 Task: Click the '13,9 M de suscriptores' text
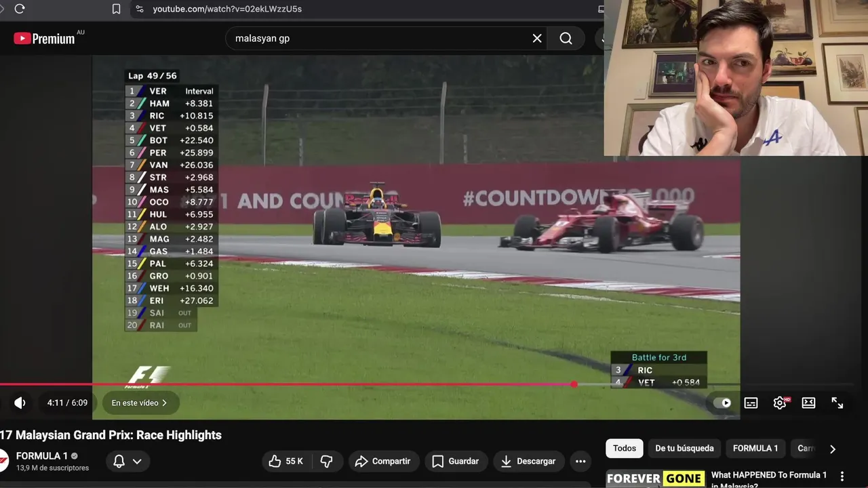[x=52, y=468]
